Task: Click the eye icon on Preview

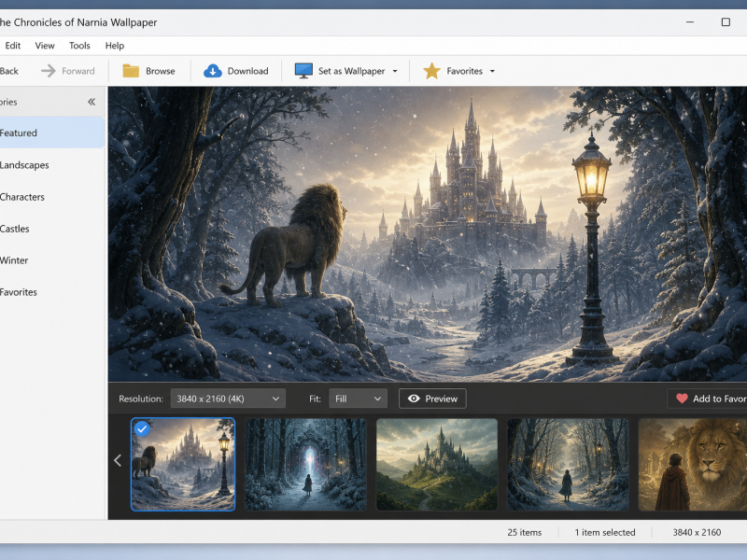Action: 414,399
